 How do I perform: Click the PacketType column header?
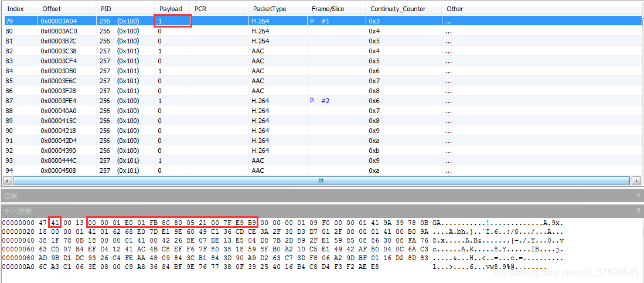[277, 9]
